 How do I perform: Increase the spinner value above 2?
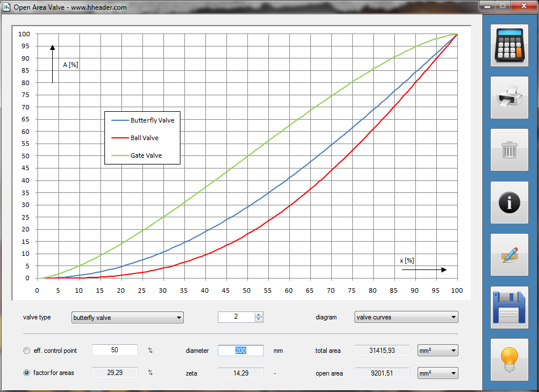(259, 314)
